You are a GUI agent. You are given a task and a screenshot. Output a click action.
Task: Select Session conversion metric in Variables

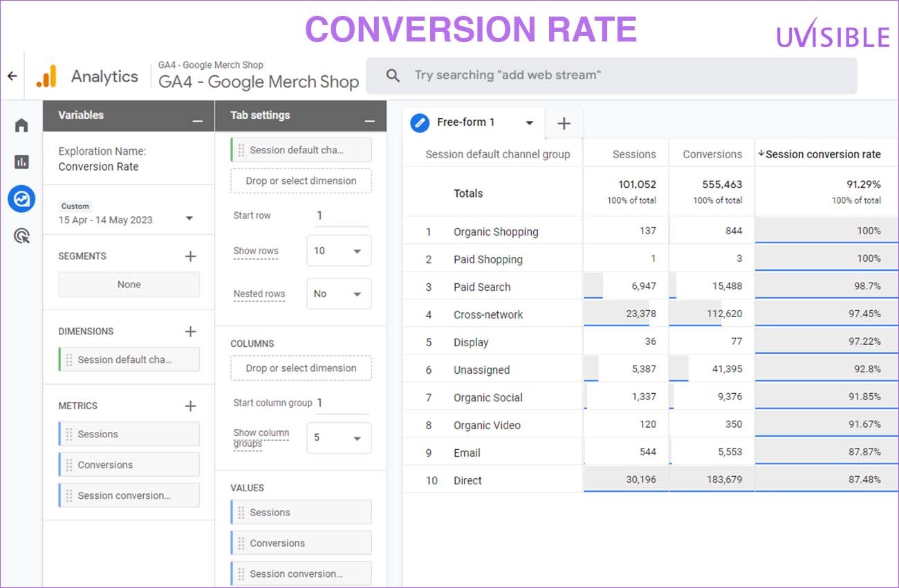(129, 495)
